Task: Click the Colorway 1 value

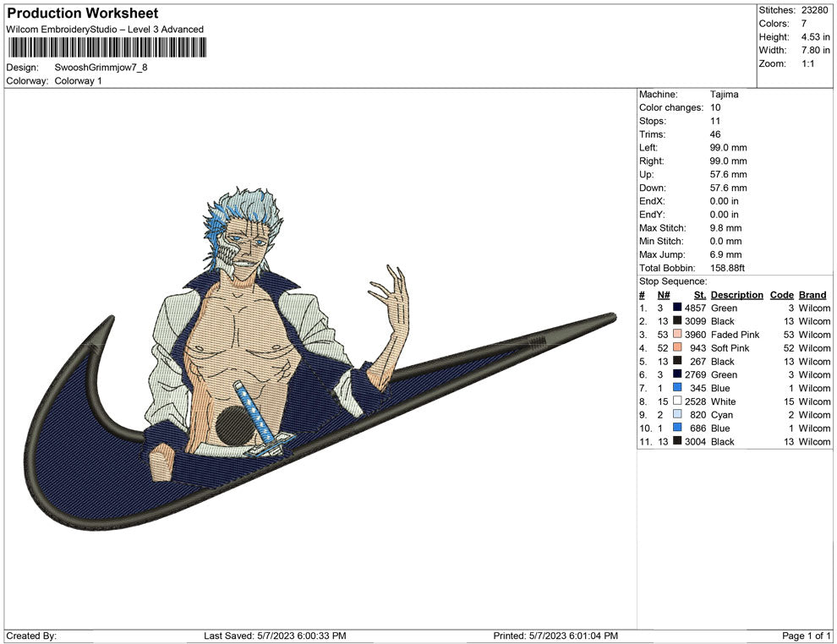Action: click(x=78, y=80)
